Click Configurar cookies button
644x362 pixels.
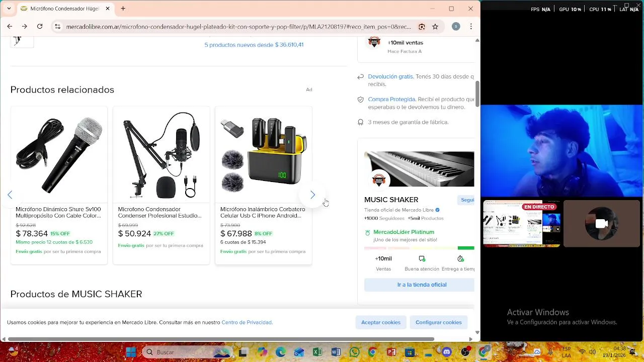439,322
